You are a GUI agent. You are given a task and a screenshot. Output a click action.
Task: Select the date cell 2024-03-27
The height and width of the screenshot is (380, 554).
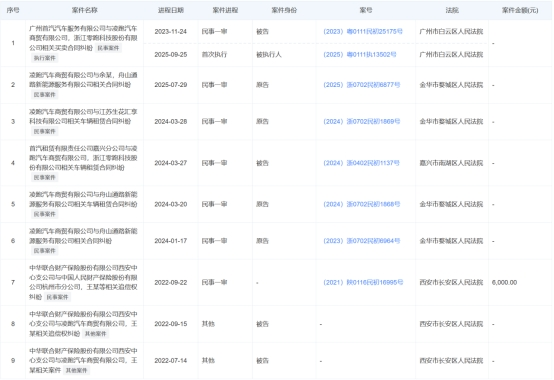(x=171, y=163)
